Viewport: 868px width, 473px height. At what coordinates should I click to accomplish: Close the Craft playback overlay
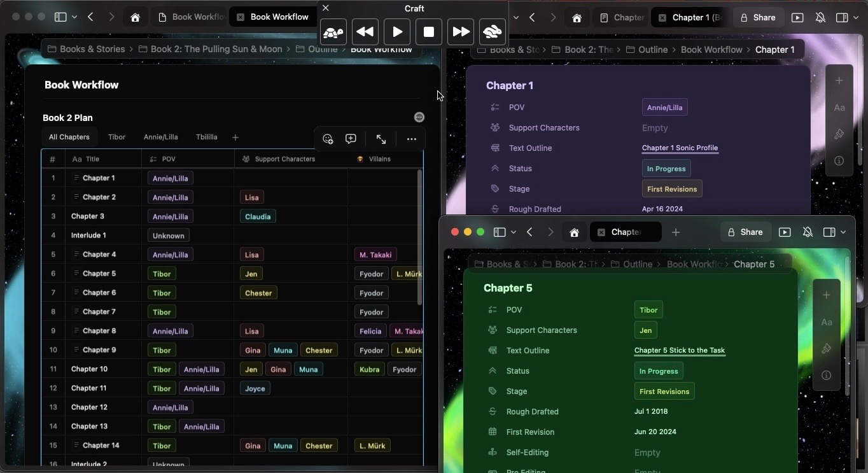click(326, 8)
